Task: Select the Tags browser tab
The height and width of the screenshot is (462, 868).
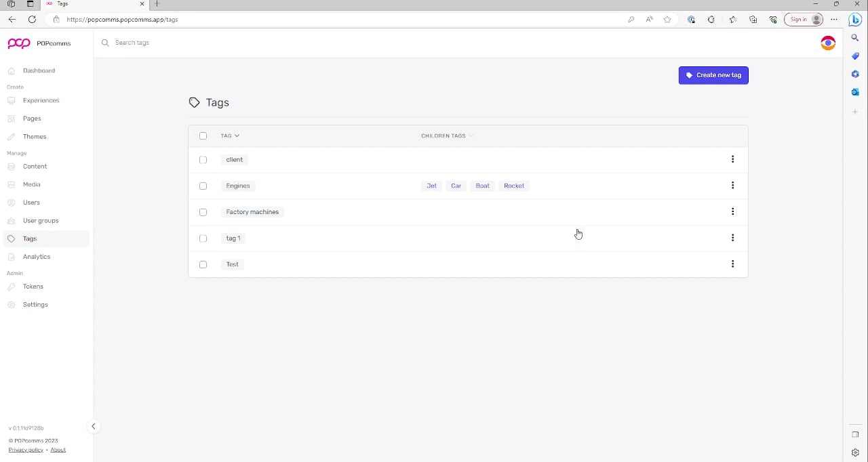Action: point(95,4)
